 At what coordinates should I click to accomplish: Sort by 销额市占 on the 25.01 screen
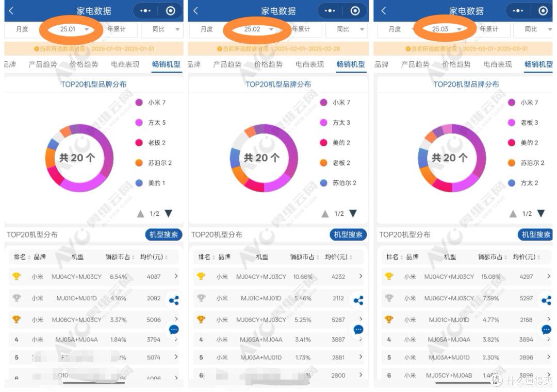tap(120, 257)
